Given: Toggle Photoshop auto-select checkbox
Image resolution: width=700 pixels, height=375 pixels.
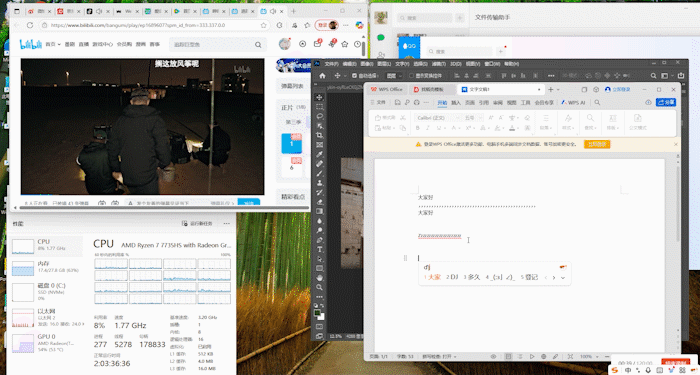Looking at the screenshot, I should pyautogui.click(x=354, y=76).
